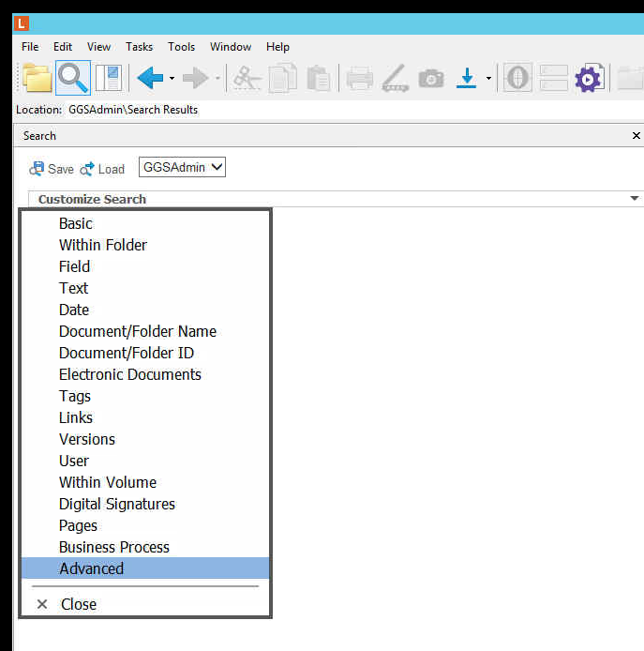Select Digital Signatures search option

pyautogui.click(x=117, y=504)
